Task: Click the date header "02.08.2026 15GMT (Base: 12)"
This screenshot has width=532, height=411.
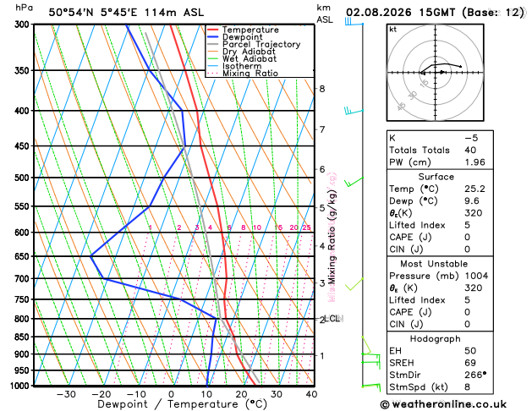Action: (x=435, y=13)
